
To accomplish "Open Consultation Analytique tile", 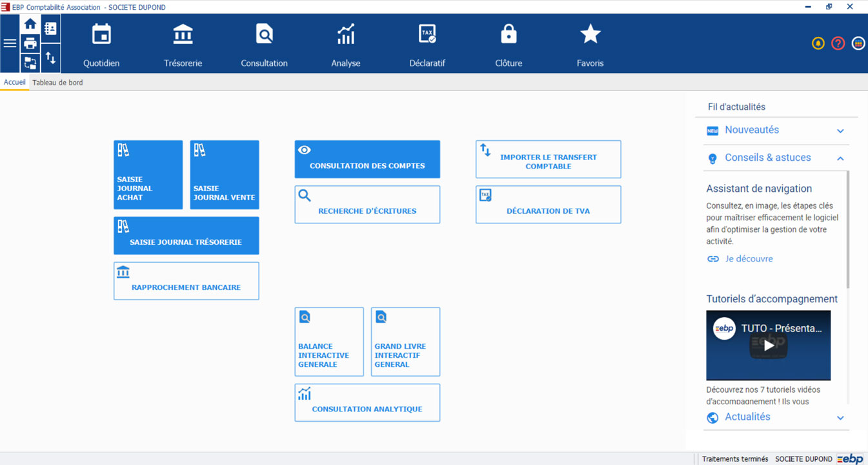I will (x=367, y=403).
